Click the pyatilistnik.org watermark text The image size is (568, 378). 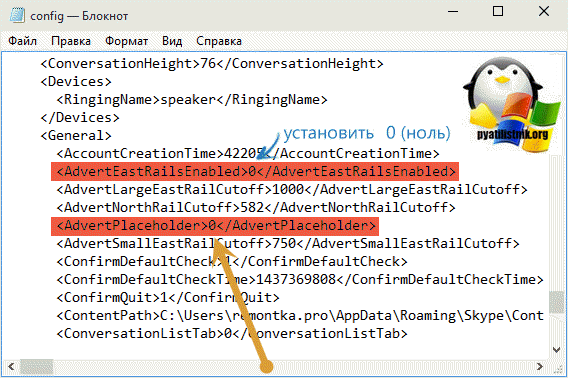[x=512, y=135]
